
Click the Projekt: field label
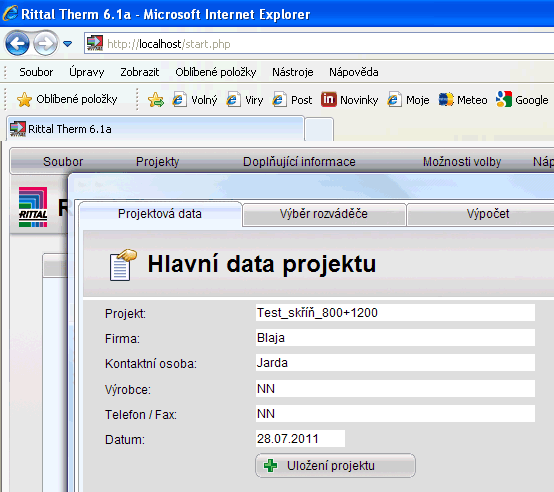pyautogui.click(x=125, y=314)
